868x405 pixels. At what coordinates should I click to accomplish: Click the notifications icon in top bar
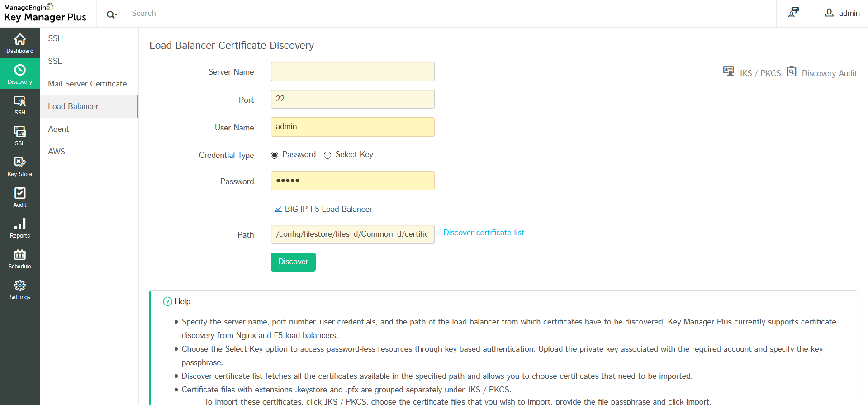793,13
